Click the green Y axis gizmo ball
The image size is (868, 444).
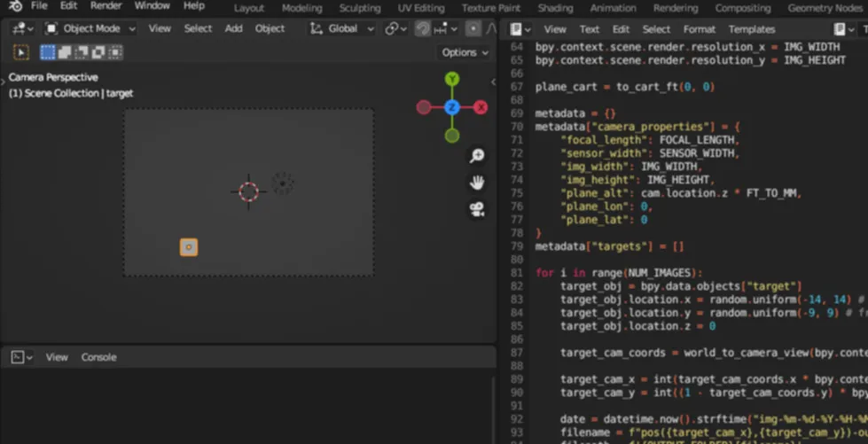click(452, 80)
